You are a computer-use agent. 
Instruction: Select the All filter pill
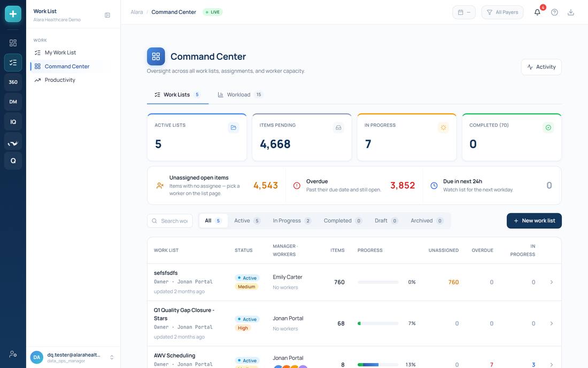click(213, 220)
